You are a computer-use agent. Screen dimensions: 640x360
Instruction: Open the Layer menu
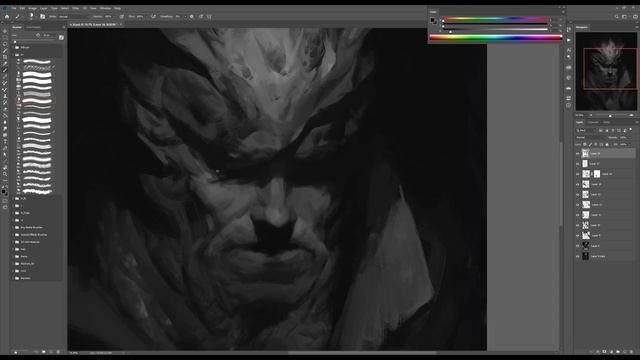pos(43,8)
